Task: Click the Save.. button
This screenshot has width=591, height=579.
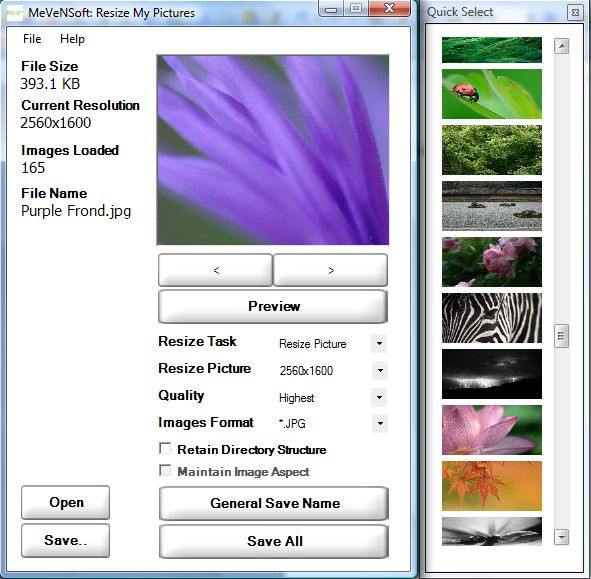Action: pos(66,540)
